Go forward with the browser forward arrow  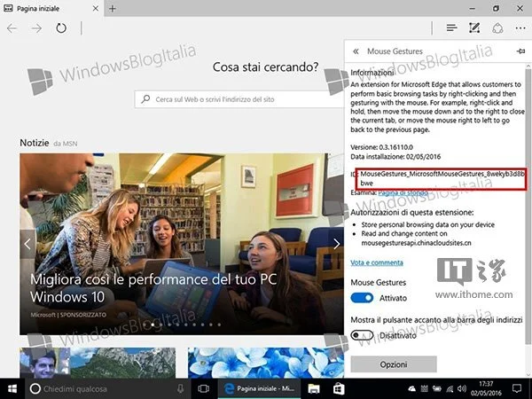click(36, 28)
